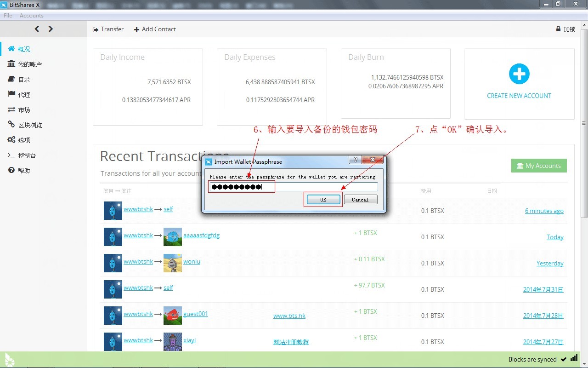Image resolution: width=588 pixels, height=368 pixels.
Task: Click the synced checkmark status icon
Action: 563,359
